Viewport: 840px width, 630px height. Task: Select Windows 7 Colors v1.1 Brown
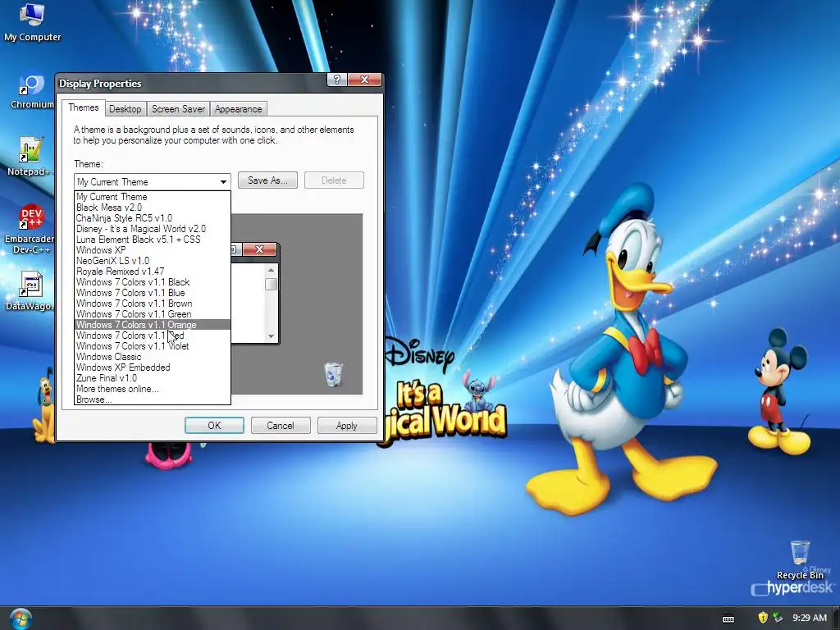[x=152, y=304]
